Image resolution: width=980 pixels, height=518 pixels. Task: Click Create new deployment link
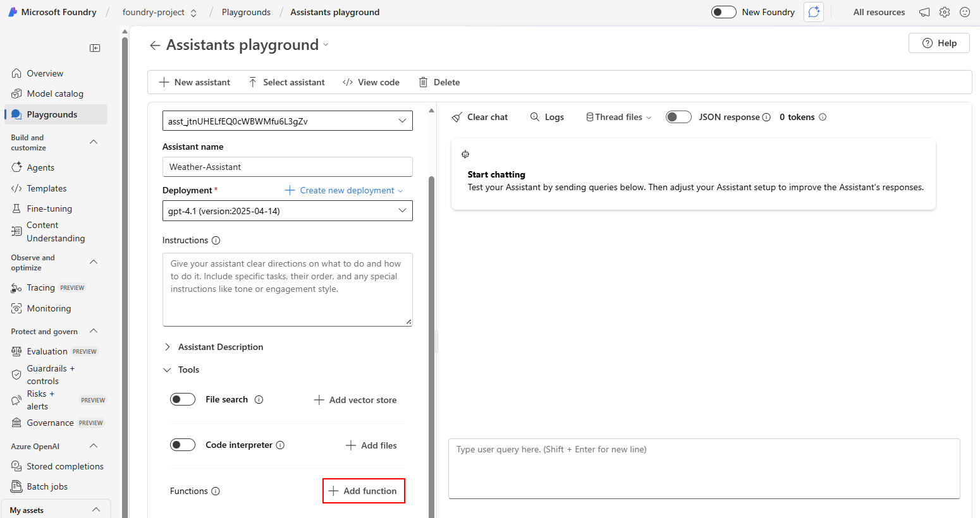tap(343, 190)
